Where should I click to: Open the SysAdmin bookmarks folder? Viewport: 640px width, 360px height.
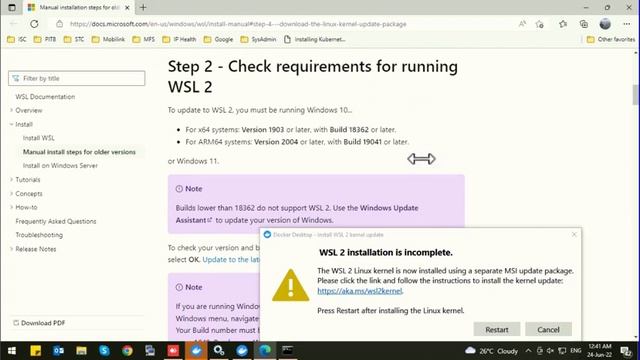(x=258, y=39)
